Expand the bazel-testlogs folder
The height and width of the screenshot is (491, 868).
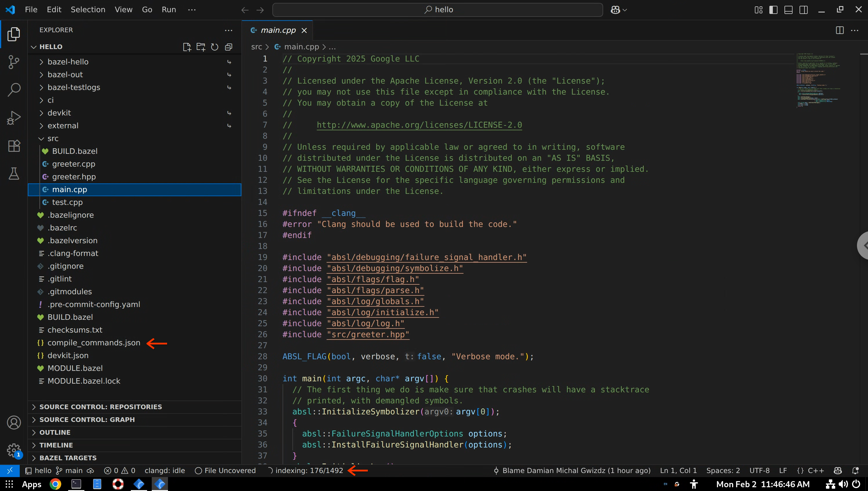click(x=134, y=87)
